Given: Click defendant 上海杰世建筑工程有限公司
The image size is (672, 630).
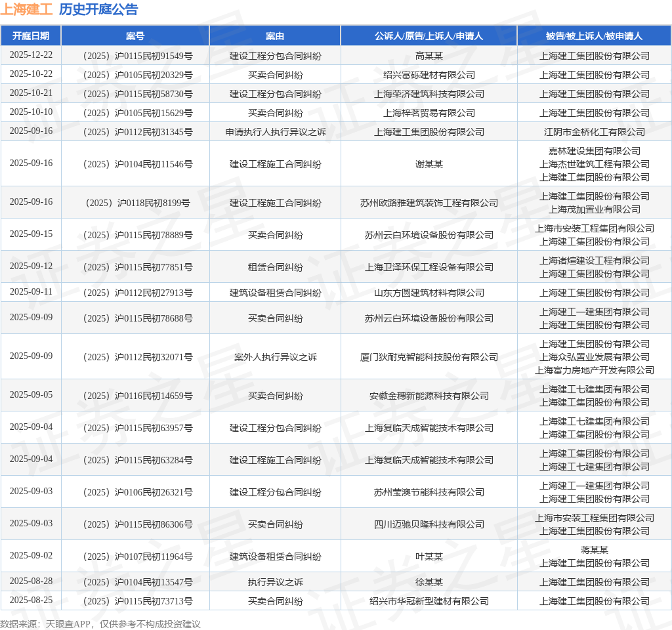Looking at the screenshot, I should pos(594,163).
